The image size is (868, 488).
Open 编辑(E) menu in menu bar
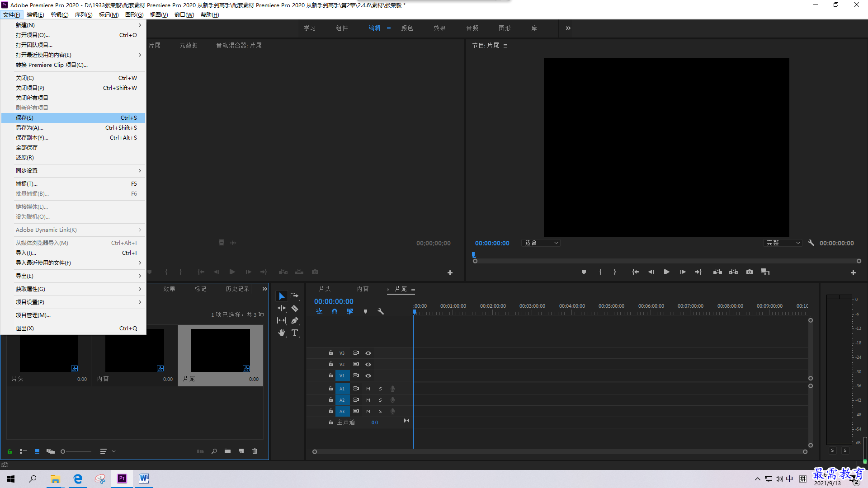coord(35,15)
